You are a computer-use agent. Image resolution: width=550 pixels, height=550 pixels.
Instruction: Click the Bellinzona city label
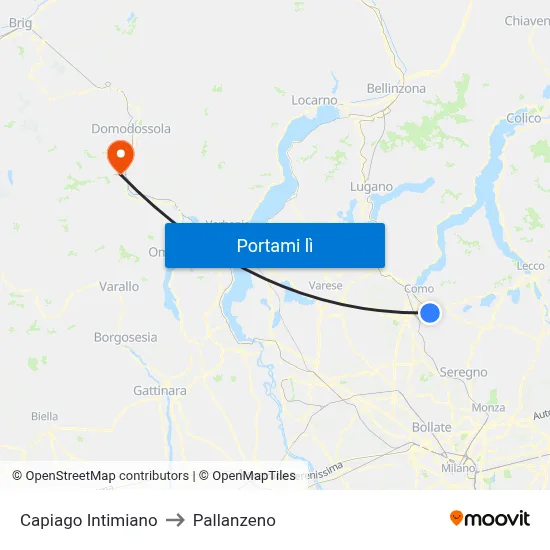(396, 88)
